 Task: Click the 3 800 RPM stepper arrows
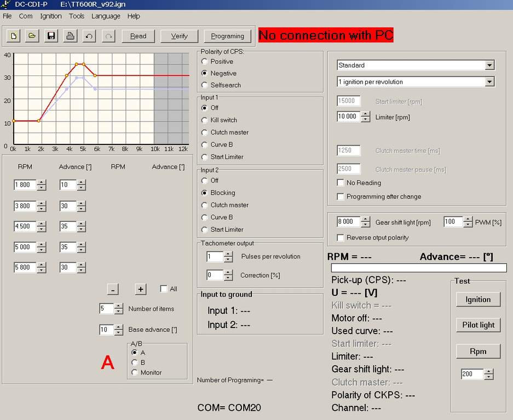42,206
